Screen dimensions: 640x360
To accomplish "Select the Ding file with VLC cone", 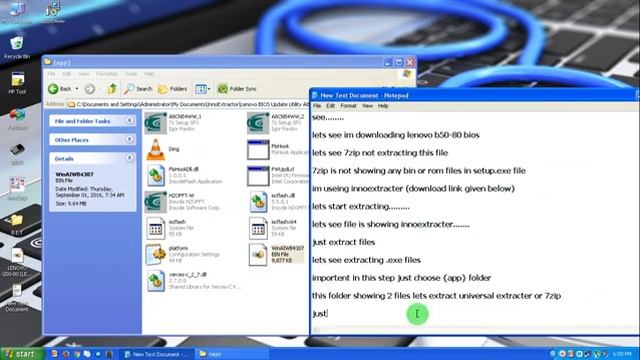I will coord(156,149).
